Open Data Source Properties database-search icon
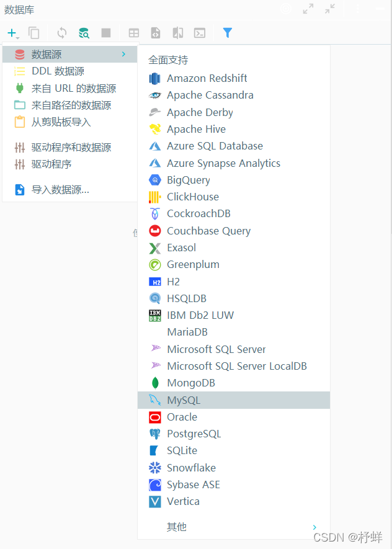This screenshot has height=549, width=392. click(x=84, y=33)
